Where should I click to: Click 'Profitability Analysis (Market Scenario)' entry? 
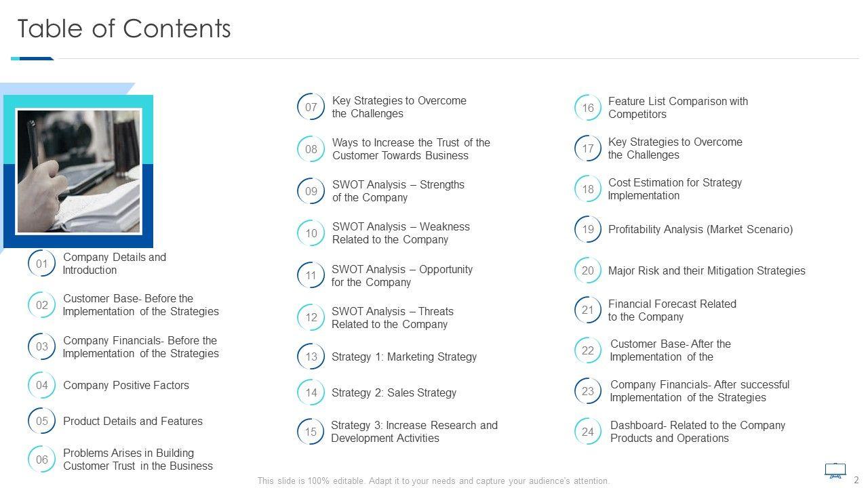click(x=700, y=230)
